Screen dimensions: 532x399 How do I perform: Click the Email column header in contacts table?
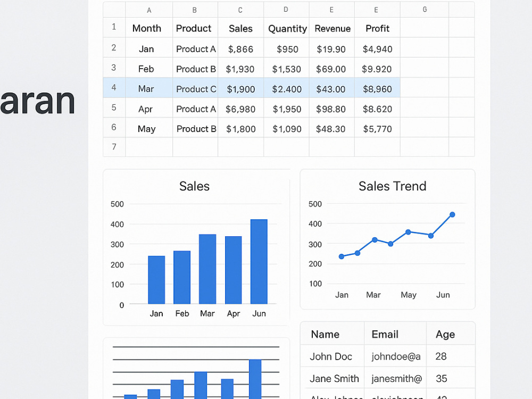pos(395,334)
